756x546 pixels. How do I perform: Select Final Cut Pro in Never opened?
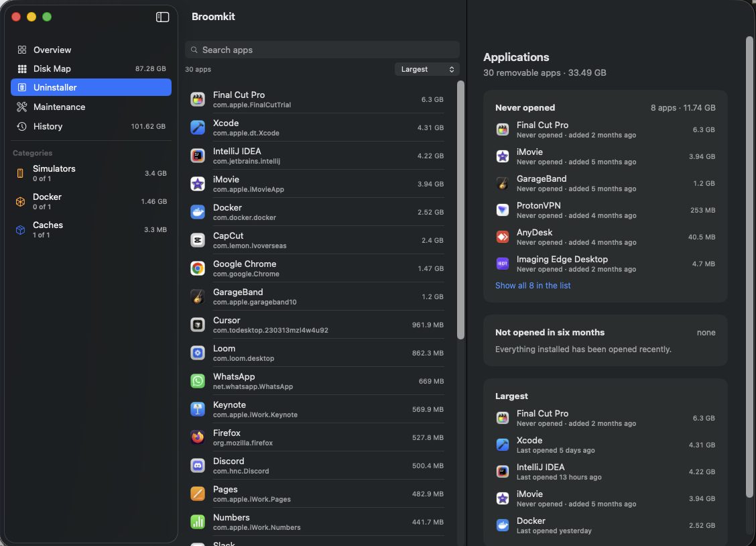(605, 129)
